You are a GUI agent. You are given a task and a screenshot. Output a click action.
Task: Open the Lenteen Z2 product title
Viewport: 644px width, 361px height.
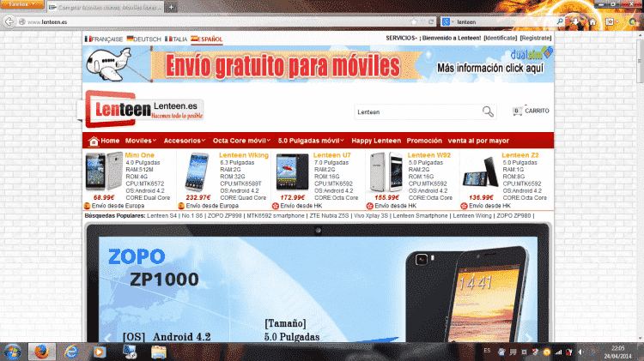click(520, 155)
